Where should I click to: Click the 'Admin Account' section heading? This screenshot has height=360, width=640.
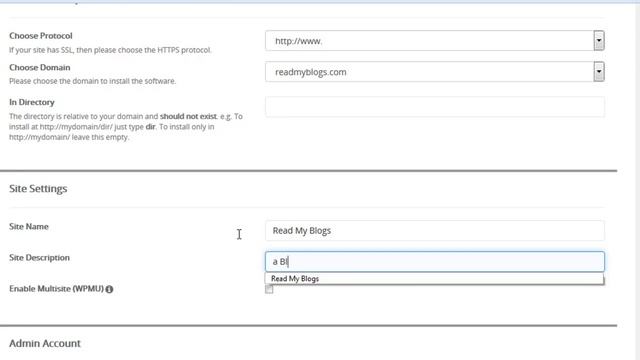coord(45,343)
